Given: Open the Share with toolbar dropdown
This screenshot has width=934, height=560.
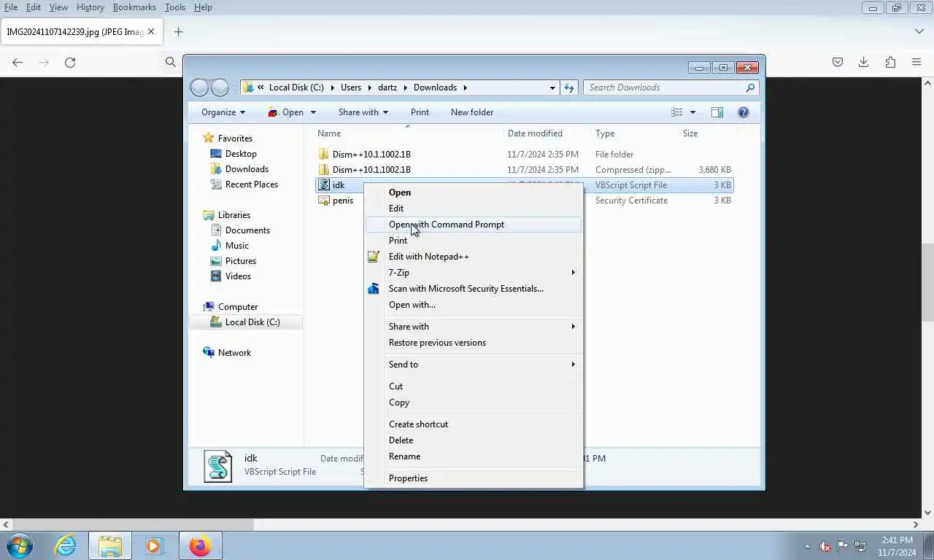Looking at the screenshot, I should (363, 112).
